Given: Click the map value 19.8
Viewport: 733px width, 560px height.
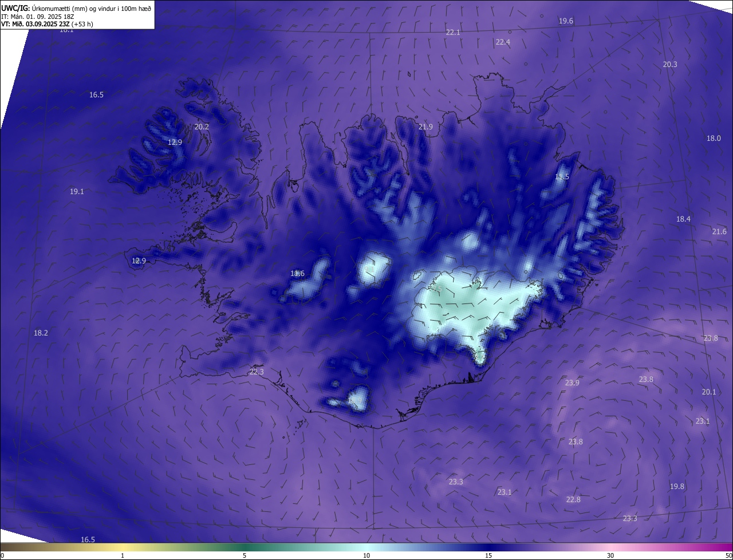Looking at the screenshot, I should [677, 487].
